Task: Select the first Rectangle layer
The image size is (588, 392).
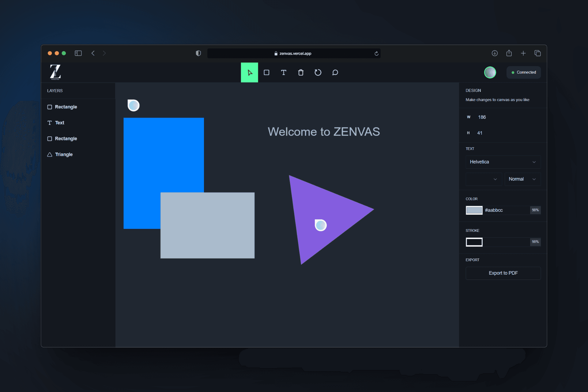Action: 78,107
